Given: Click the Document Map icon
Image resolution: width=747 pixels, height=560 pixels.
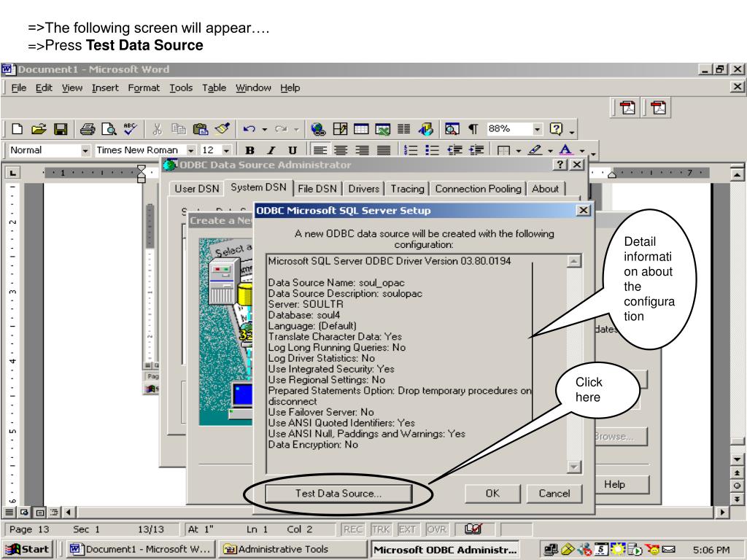Looking at the screenshot, I should [452, 129].
